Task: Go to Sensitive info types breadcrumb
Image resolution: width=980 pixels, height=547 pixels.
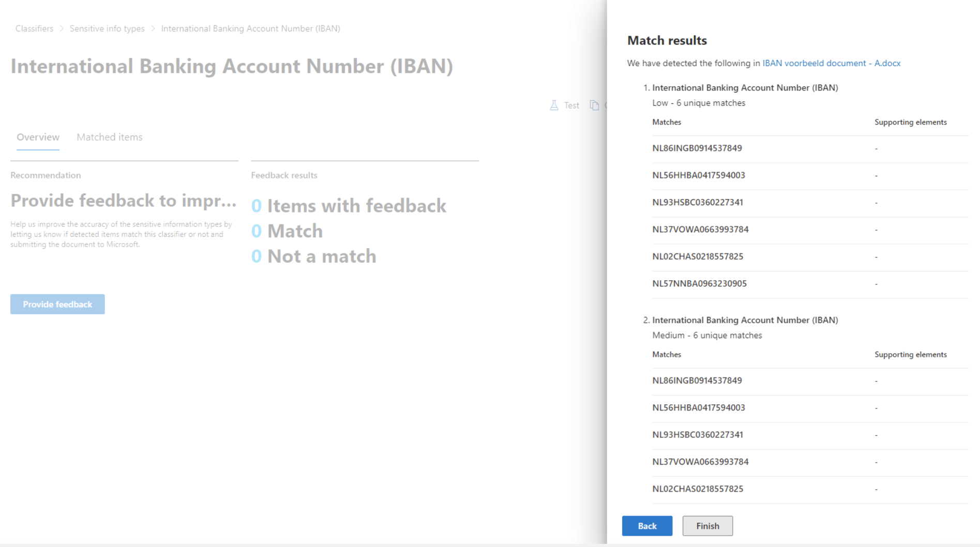Action: pos(107,28)
